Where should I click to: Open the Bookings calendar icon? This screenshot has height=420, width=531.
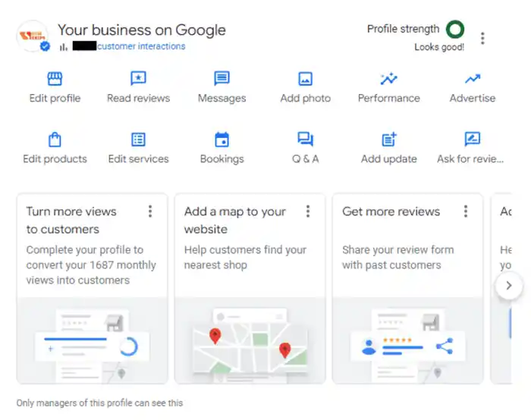click(222, 139)
